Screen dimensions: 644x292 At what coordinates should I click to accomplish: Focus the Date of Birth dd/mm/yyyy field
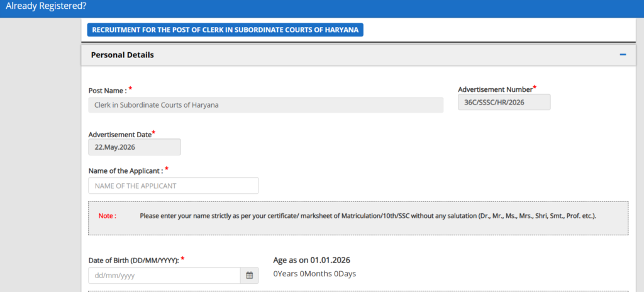[164, 276]
